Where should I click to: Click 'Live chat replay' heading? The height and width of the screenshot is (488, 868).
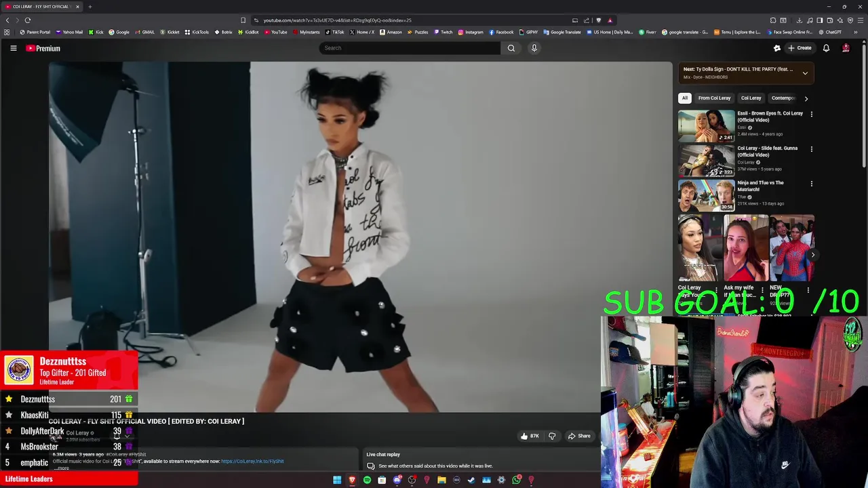click(383, 455)
